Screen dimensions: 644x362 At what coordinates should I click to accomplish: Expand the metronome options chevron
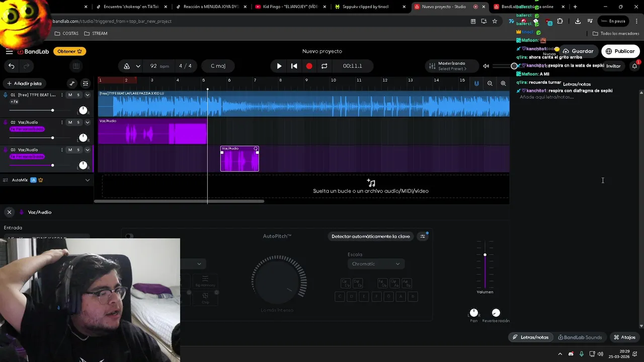click(x=138, y=66)
